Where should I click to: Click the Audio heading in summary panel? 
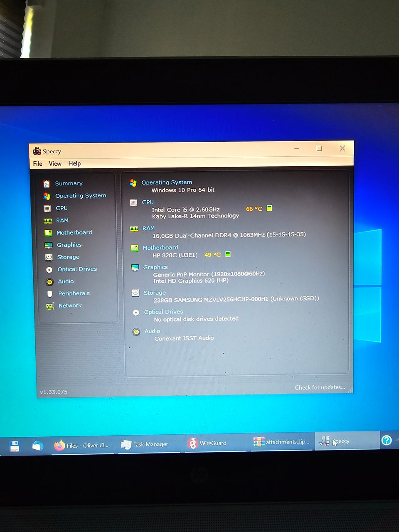(x=152, y=331)
